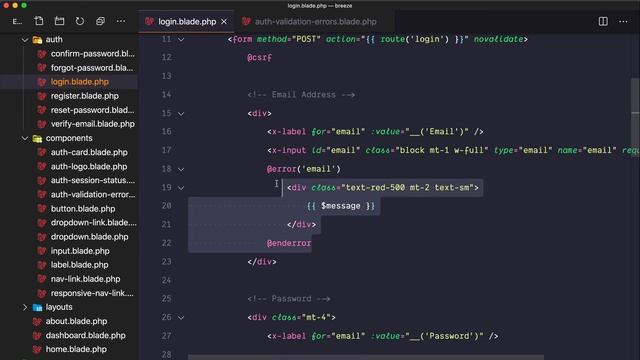Image resolution: width=640 pixels, height=360 pixels.
Task: Click the New Folder icon in explorer toolbar
Action: pyautogui.click(x=60, y=21)
